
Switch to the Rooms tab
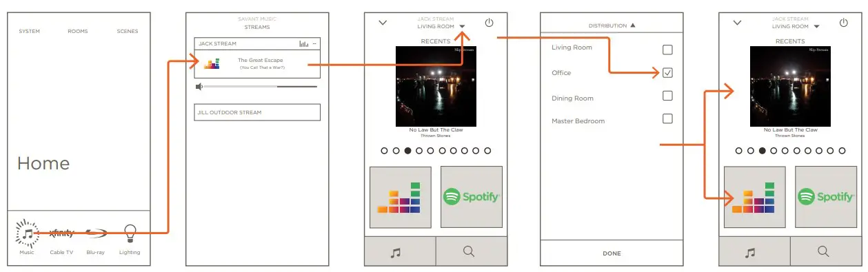tap(77, 31)
